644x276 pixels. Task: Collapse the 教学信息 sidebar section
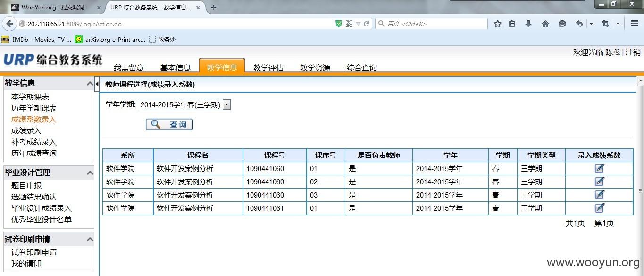click(x=90, y=84)
